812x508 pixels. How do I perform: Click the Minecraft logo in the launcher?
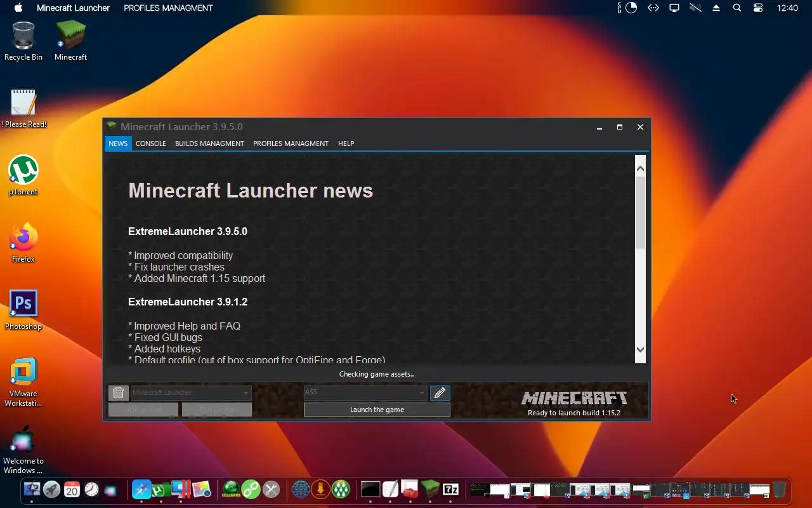point(574,398)
